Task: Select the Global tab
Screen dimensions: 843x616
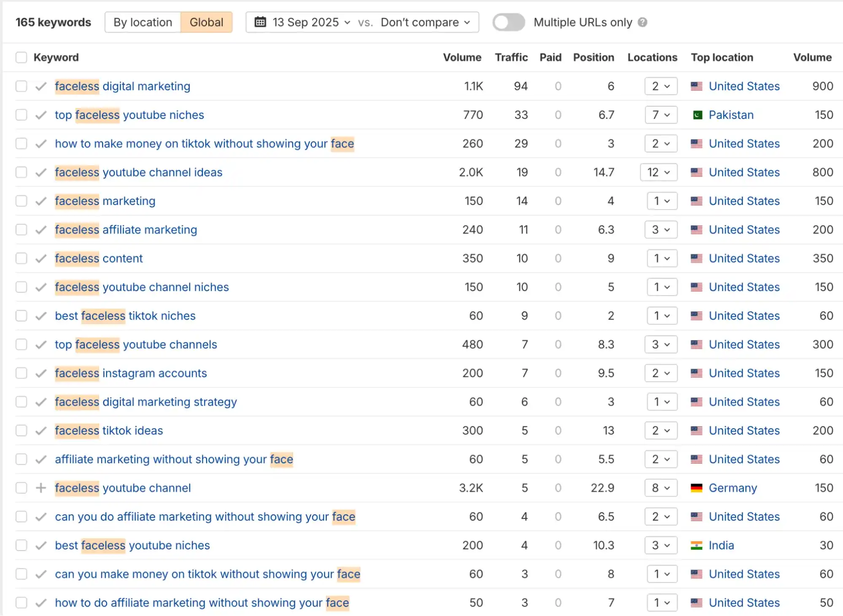Action: point(206,22)
